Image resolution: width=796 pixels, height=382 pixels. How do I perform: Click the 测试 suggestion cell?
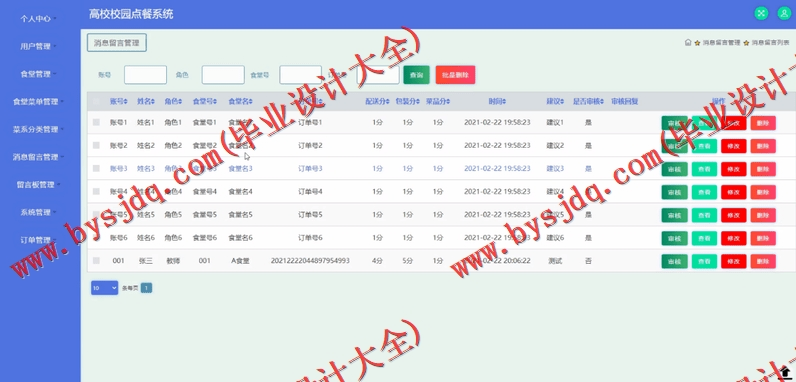click(x=555, y=261)
